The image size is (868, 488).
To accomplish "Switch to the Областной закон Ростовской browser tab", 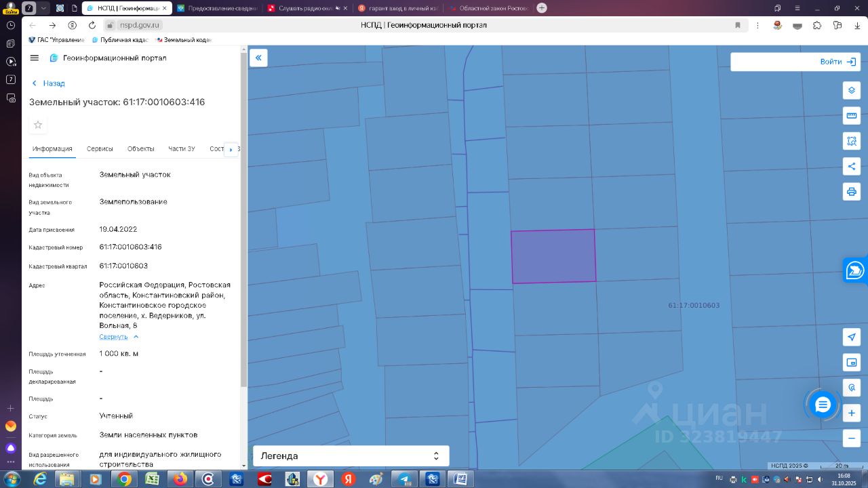I will 488,8.
